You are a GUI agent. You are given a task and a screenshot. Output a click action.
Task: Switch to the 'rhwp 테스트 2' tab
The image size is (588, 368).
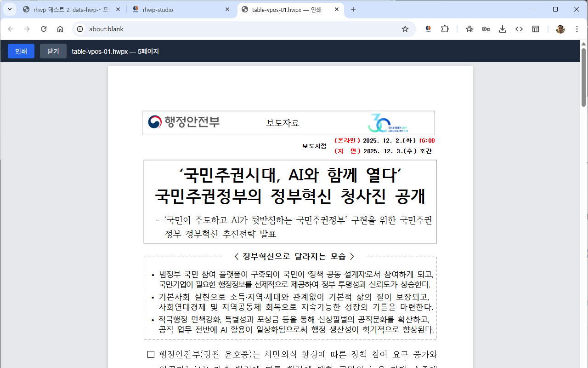pos(71,10)
